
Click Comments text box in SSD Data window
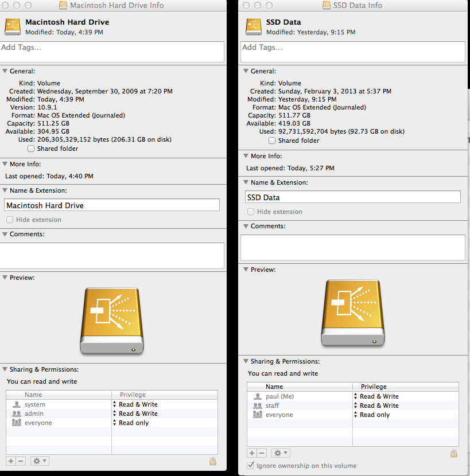coord(353,248)
